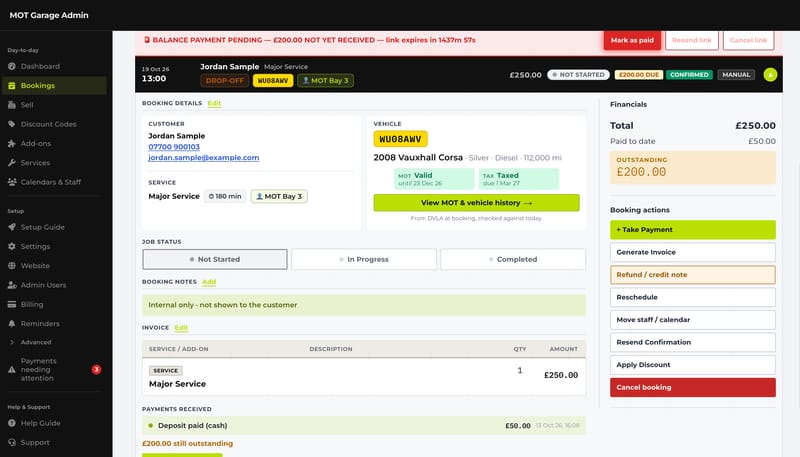Click the Major Service invoice row
This screenshot has height=457, width=800.
pos(364,376)
